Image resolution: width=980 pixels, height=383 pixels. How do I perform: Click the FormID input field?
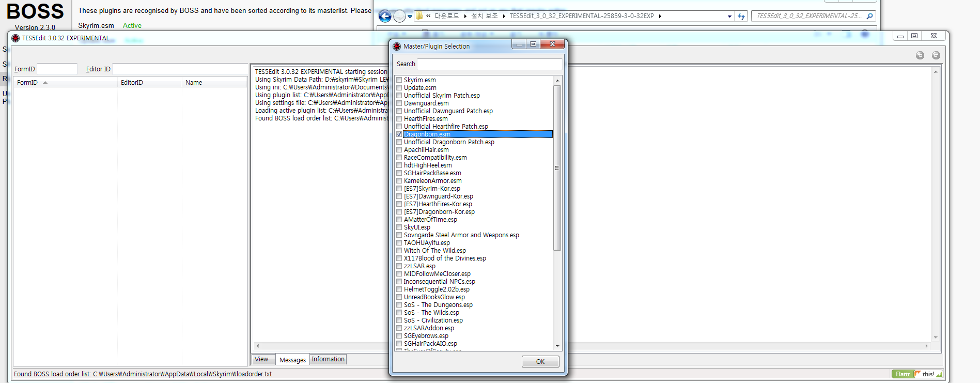[57, 69]
